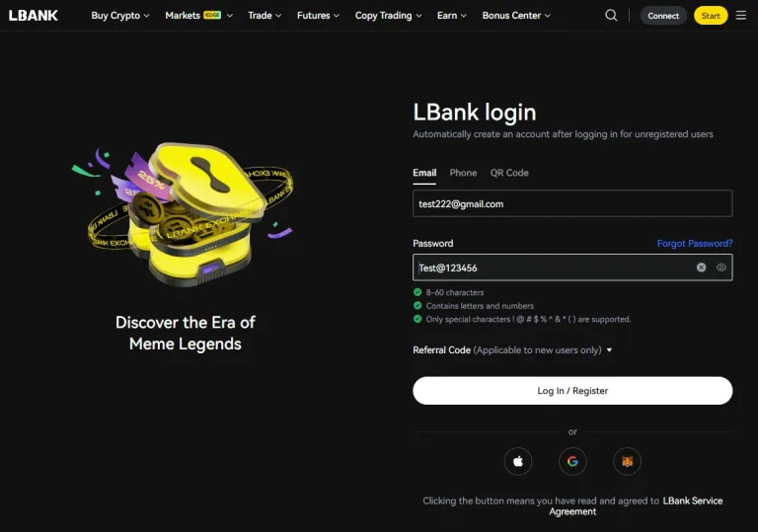Follow the Forgot Password link
This screenshot has height=532, width=758.
[x=695, y=244]
